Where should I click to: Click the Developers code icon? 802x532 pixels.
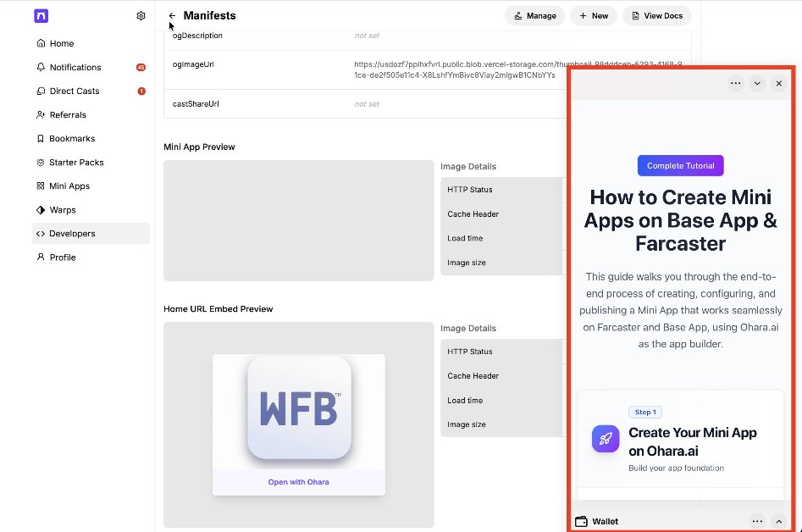coord(41,234)
